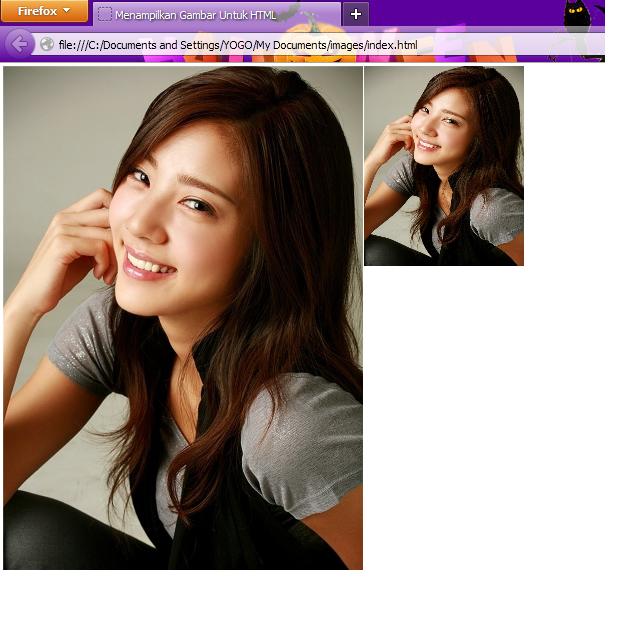Click the smaller portrait image

click(x=444, y=166)
